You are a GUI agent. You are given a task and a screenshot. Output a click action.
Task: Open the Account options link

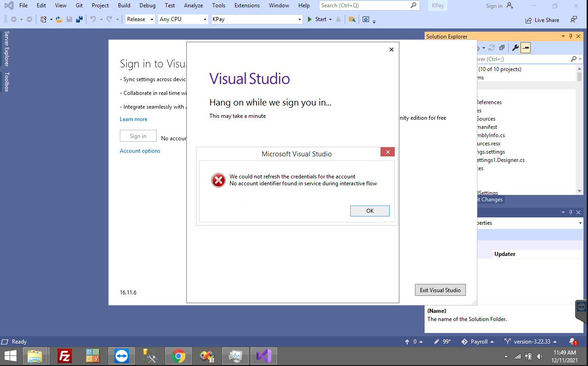coord(140,151)
